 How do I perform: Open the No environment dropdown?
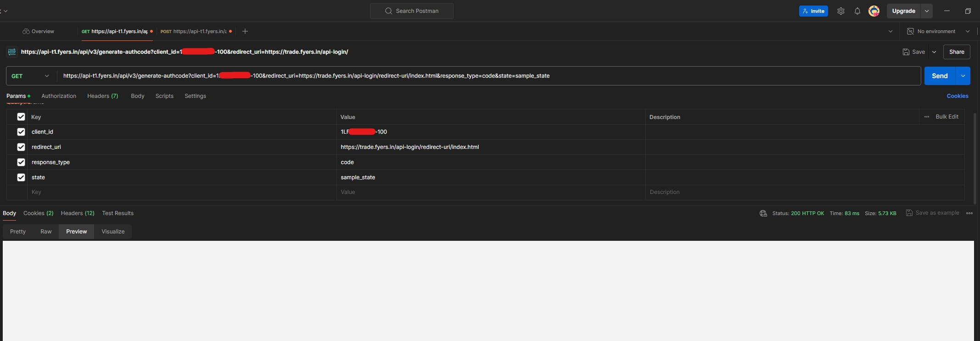pos(939,31)
